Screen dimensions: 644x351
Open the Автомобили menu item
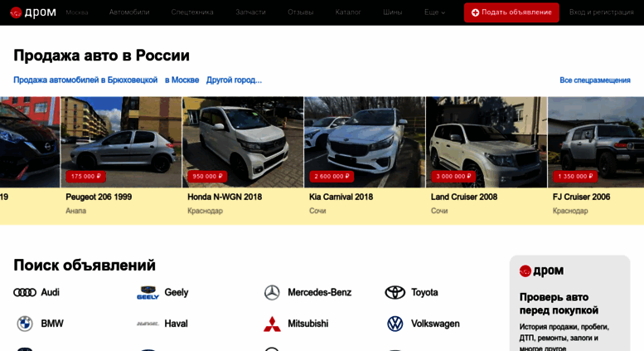[x=129, y=12]
